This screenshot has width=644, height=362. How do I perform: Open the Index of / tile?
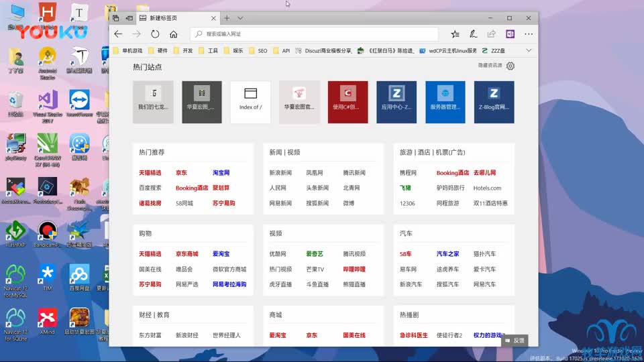(x=250, y=102)
